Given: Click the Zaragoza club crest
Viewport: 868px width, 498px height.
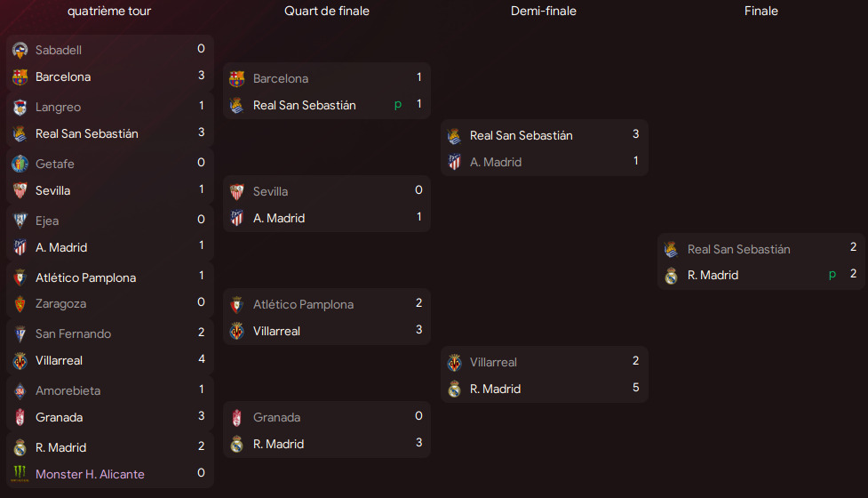Looking at the screenshot, I should coord(20,304).
